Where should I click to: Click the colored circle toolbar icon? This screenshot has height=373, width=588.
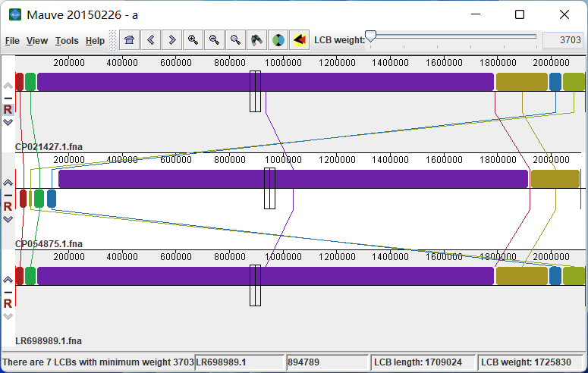click(278, 40)
